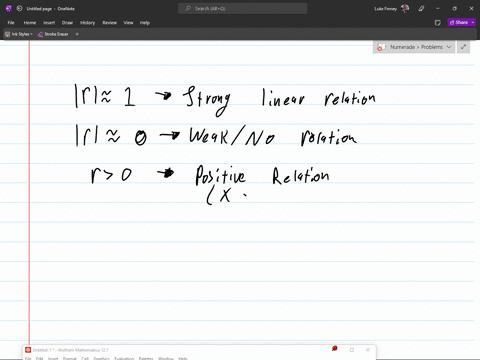Image resolution: width=480 pixels, height=360 pixels.
Task: Click the handwritten word 'Strong'
Action: point(207,100)
